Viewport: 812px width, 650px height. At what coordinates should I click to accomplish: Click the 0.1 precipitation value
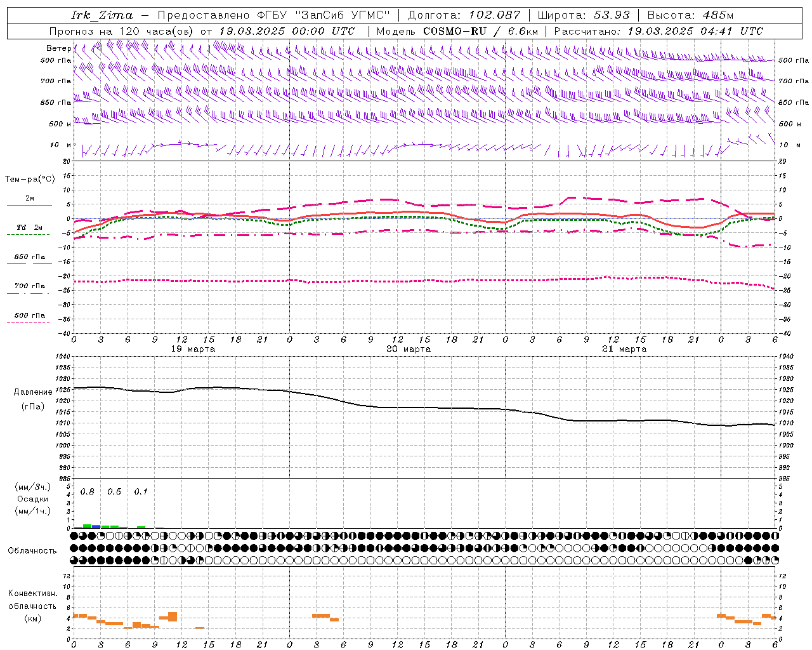point(141,492)
